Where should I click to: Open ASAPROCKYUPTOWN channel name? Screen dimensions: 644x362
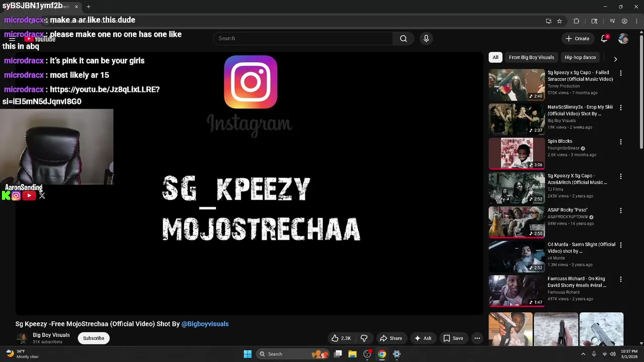pos(568,217)
